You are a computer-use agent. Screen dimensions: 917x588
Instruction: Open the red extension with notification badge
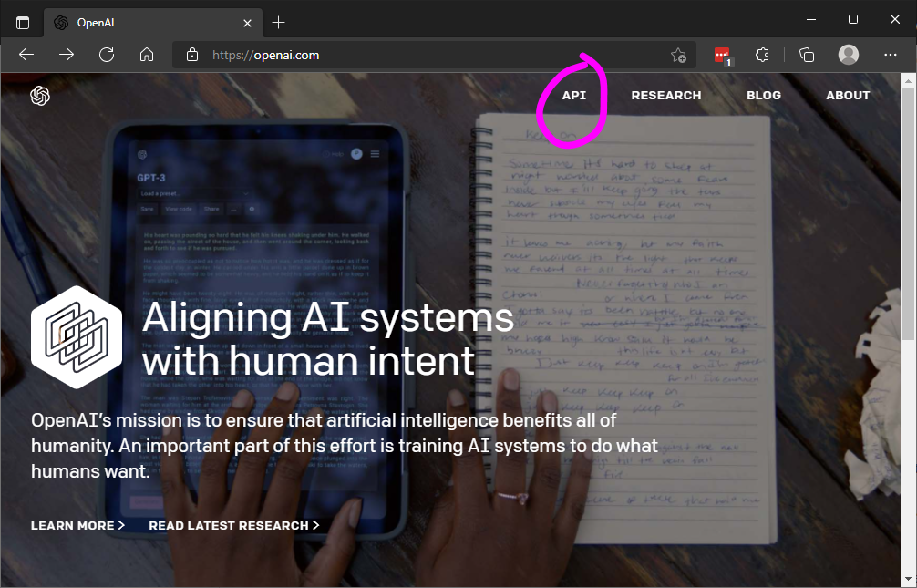point(722,55)
